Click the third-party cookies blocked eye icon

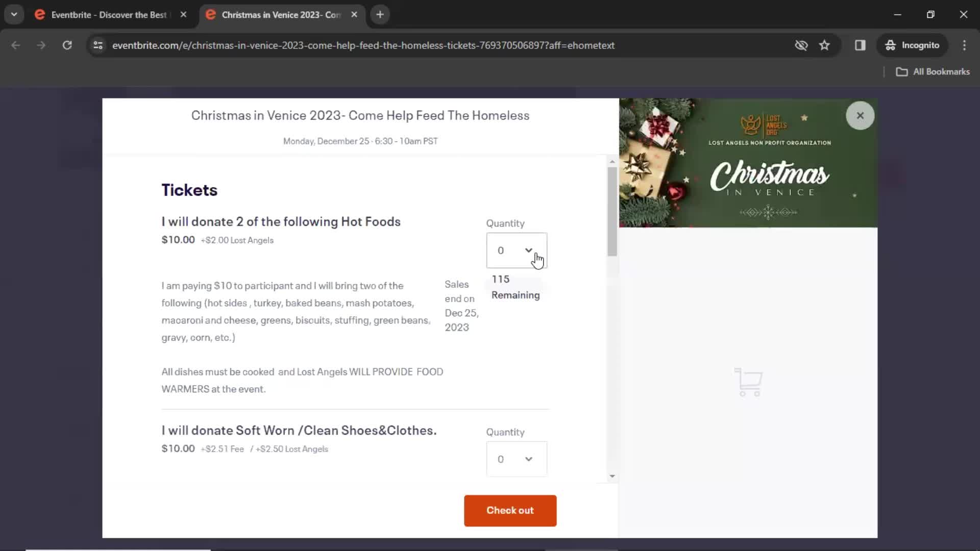click(x=801, y=45)
